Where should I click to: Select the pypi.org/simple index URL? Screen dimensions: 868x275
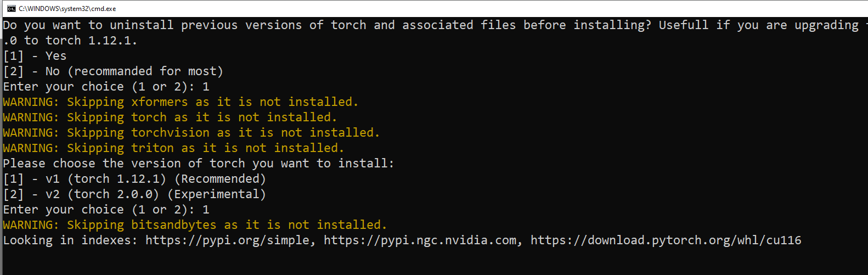click(x=230, y=240)
